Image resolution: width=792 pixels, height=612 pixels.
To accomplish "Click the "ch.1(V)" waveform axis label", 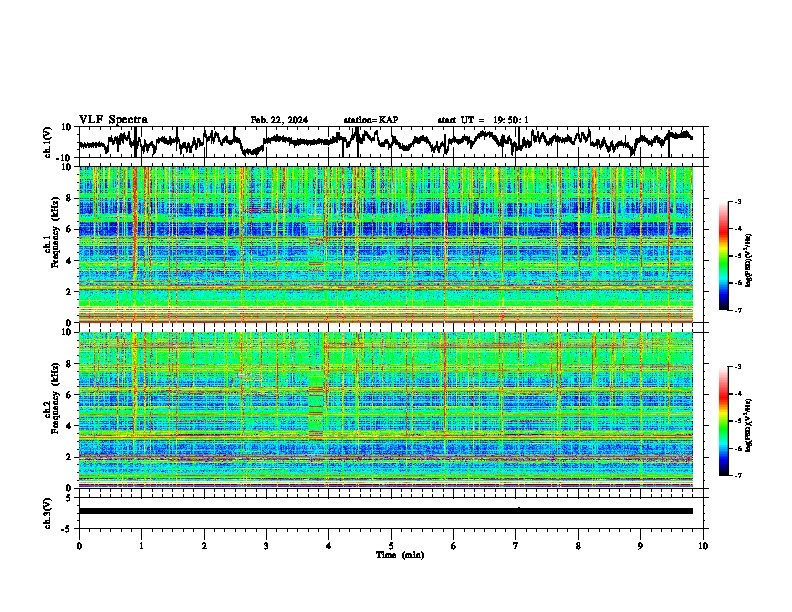I will [x=48, y=142].
